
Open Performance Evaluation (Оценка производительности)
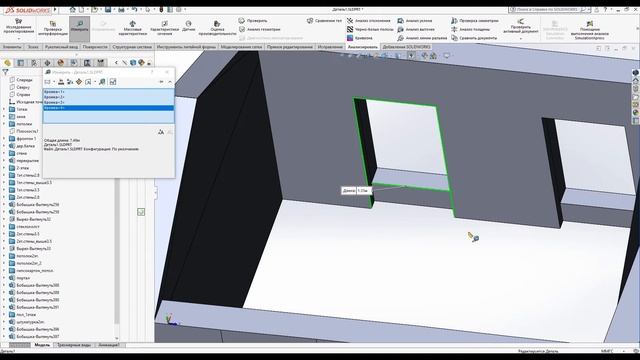[x=217, y=28]
